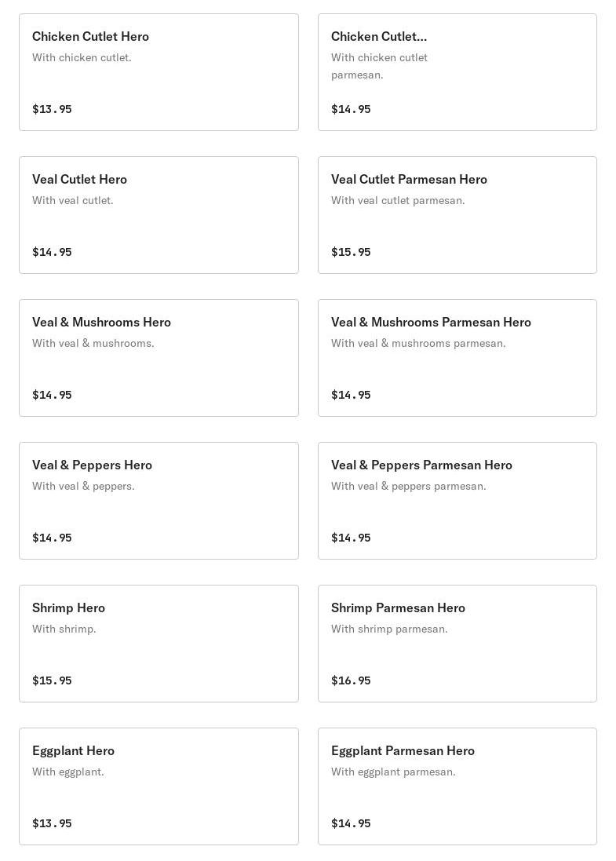Click the Veal & Peppers Hero title
This screenshot has height=861, width=616.
point(92,465)
